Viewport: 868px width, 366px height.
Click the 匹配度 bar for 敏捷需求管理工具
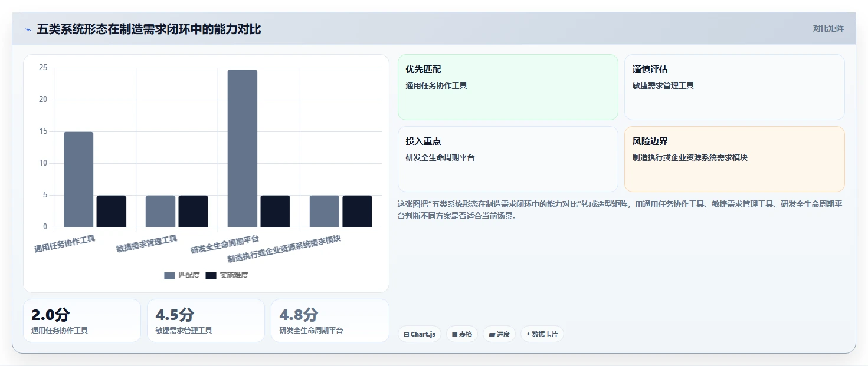161,211
